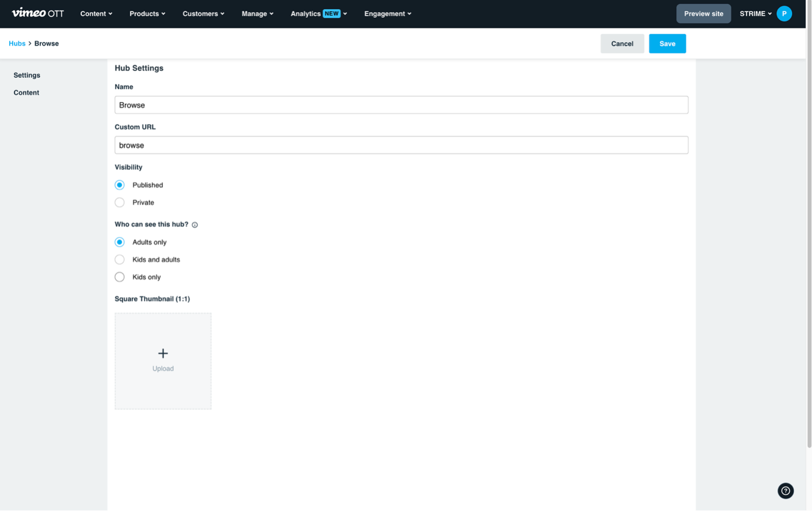Select the Private visibility option
The image size is (812, 512).
point(120,203)
